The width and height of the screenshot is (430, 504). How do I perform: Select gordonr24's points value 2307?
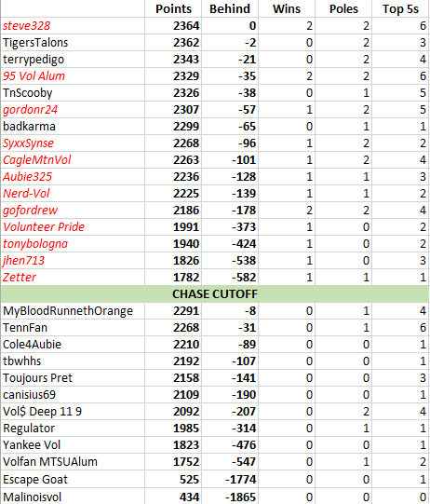click(173, 110)
